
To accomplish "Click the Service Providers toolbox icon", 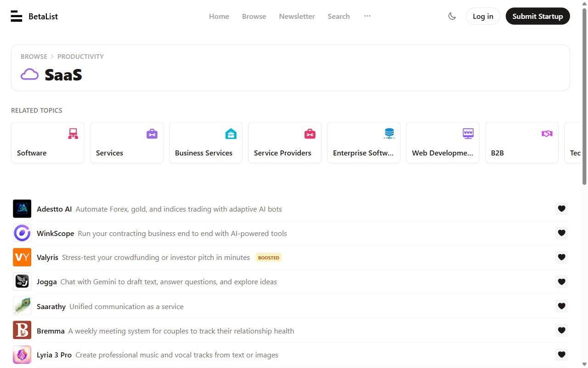I will pos(310,134).
